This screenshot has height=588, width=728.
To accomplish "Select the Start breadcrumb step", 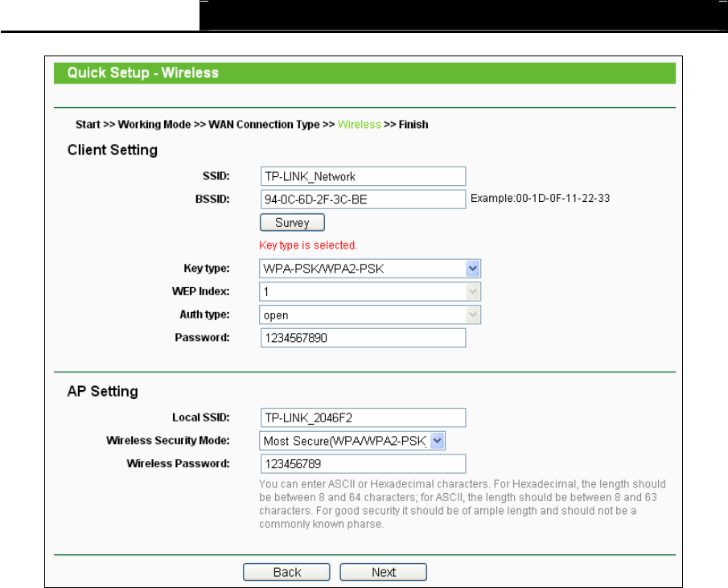I will coord(88,125).
